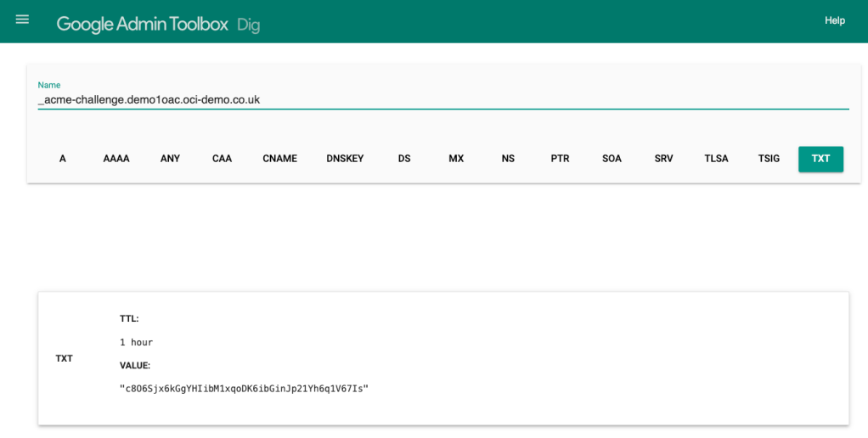The image size is (868, 438).
Task: Select the SOA record type
Action: tap(612, 159)
